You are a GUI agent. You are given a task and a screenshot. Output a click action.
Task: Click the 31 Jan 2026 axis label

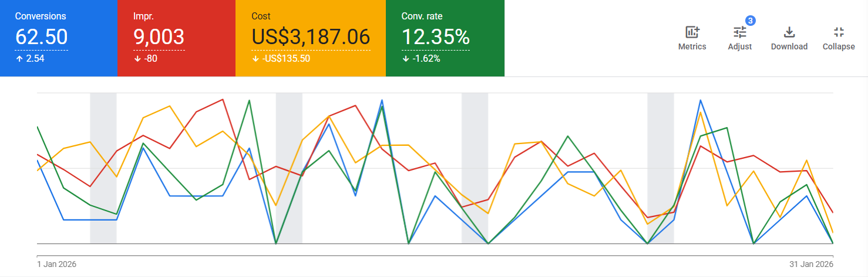[x=811, y=264]
